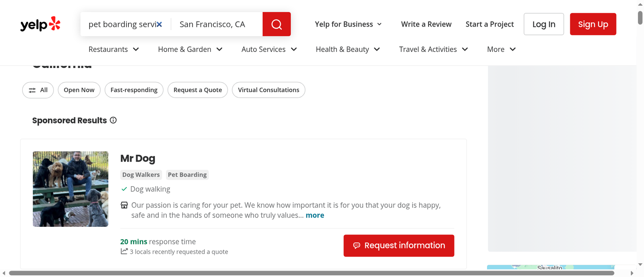The height and width of the screenshot is (277, 644).
Task: Expand the Restaurants category menu
Action: click(114, 49)
